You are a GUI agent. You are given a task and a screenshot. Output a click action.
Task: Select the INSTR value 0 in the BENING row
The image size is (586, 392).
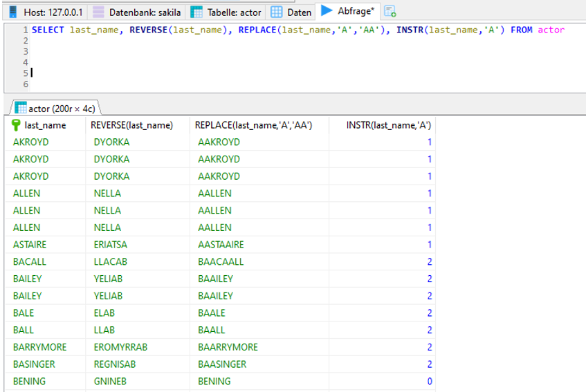coord(429,382)
